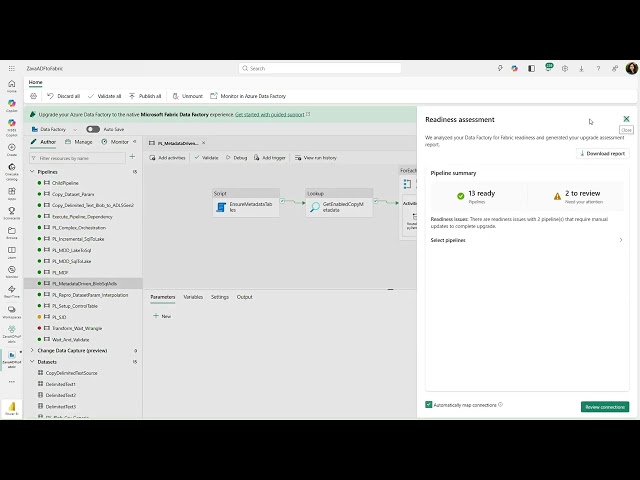640x480 pixels.
Task: Click the Power BI icon at the bottom of the rail
Action: [12, 408]
